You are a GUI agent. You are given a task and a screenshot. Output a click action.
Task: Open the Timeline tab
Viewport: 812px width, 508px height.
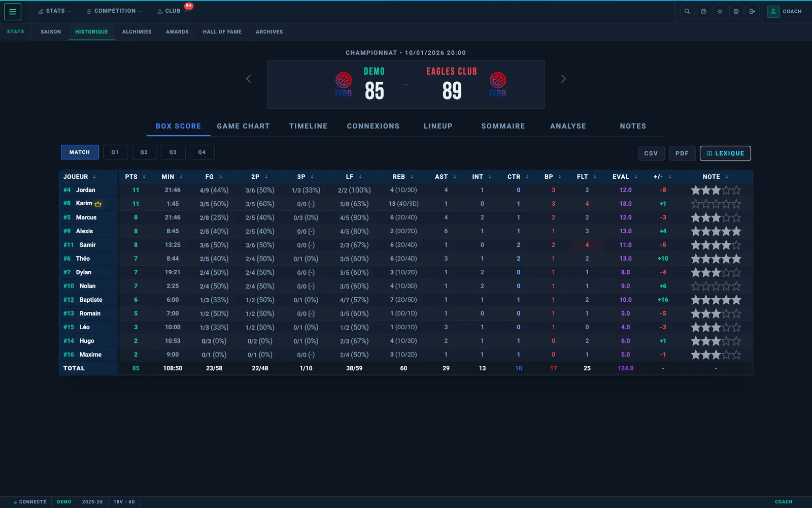coord(309,126)
